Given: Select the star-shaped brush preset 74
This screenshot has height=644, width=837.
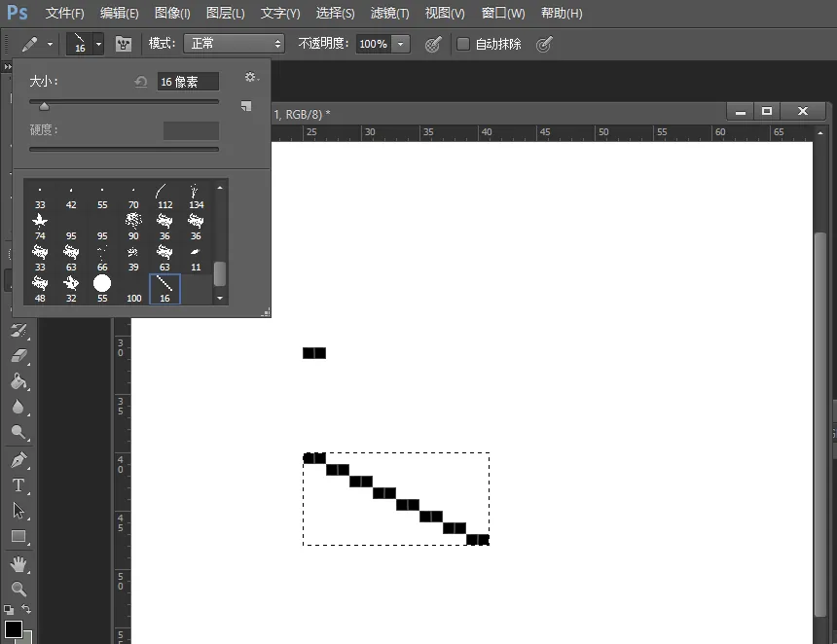Looking at the screenshot, I should click(x=40, y=225).
